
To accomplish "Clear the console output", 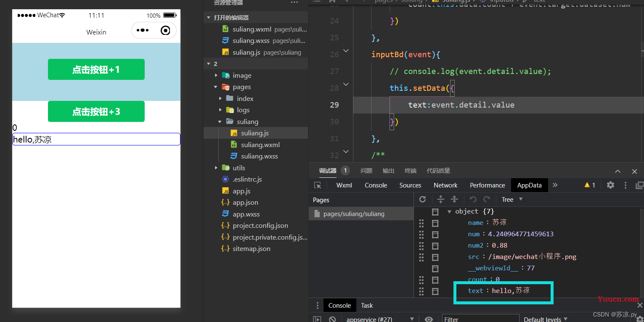I will [332, 319].
